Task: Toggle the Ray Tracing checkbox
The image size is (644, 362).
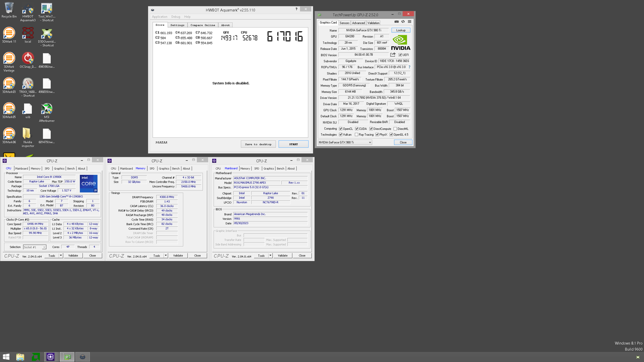Action: pos(357,135)
